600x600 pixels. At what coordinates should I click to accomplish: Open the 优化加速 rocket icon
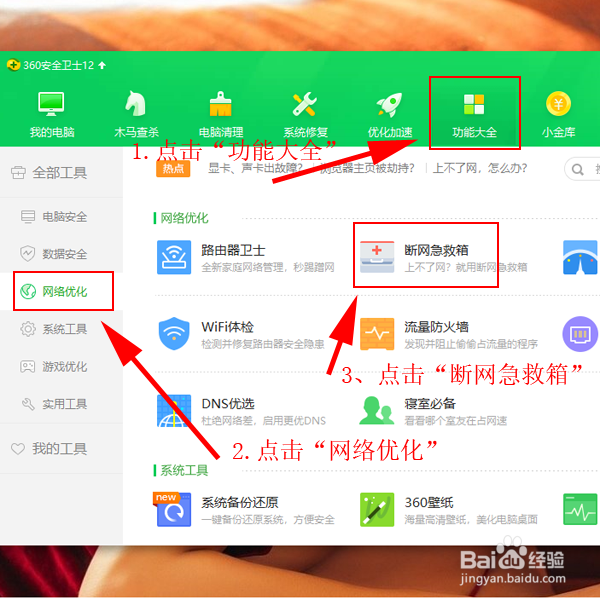[389, 104]
